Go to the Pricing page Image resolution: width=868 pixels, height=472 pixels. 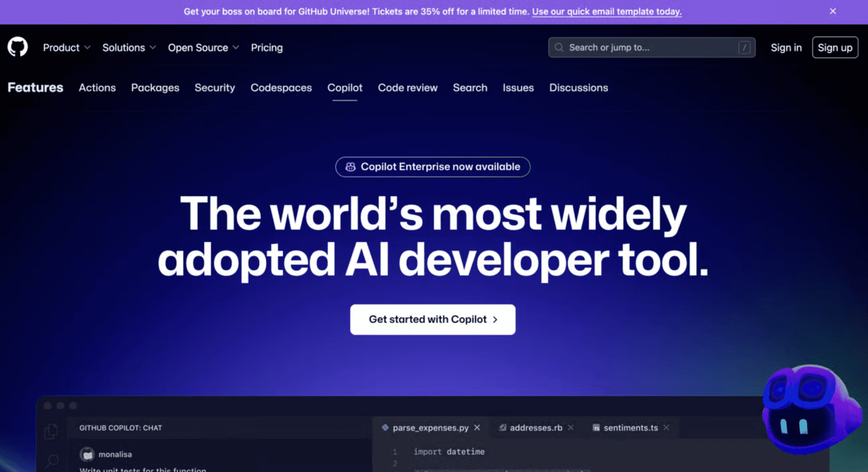point(267,48)
